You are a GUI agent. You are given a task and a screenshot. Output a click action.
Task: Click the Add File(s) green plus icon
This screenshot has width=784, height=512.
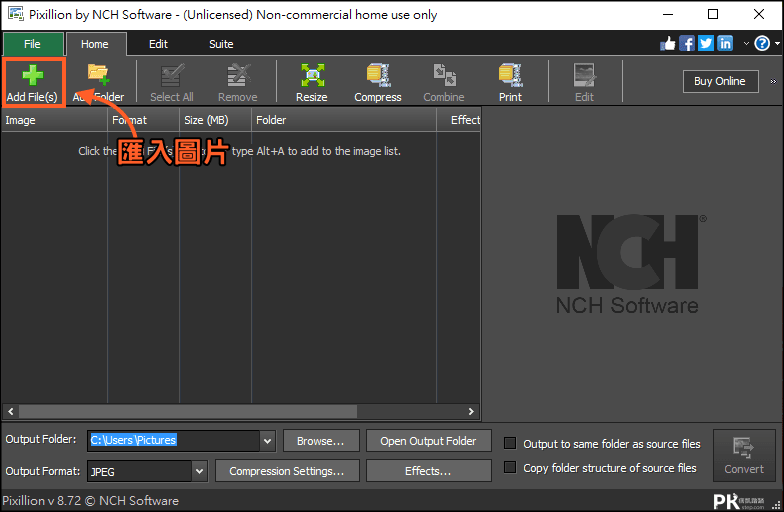pyautogui.click(x=33, y=76)
